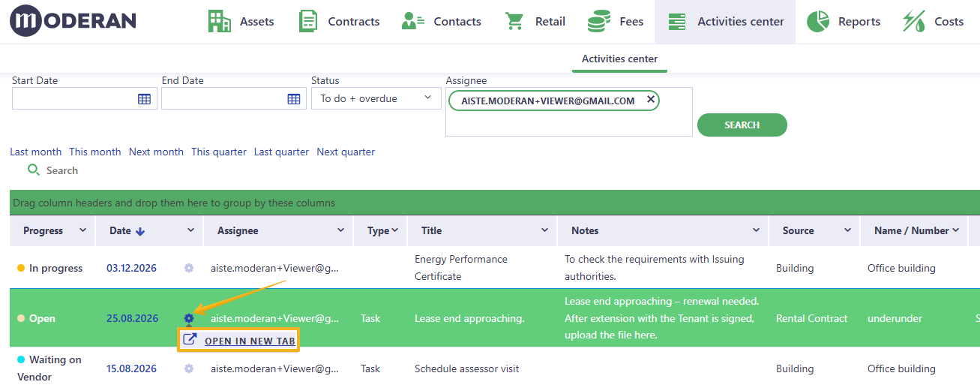Image resolution: width=980 pixels, height=385 pixels.
Task: Filter by This month
Action: point(95,152)
